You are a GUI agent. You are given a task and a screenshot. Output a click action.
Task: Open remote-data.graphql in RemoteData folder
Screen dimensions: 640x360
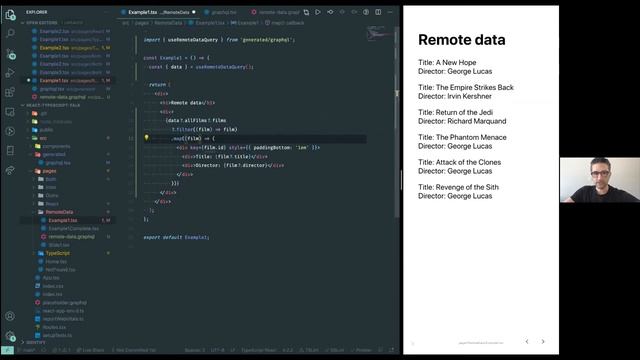pos(71,236)
